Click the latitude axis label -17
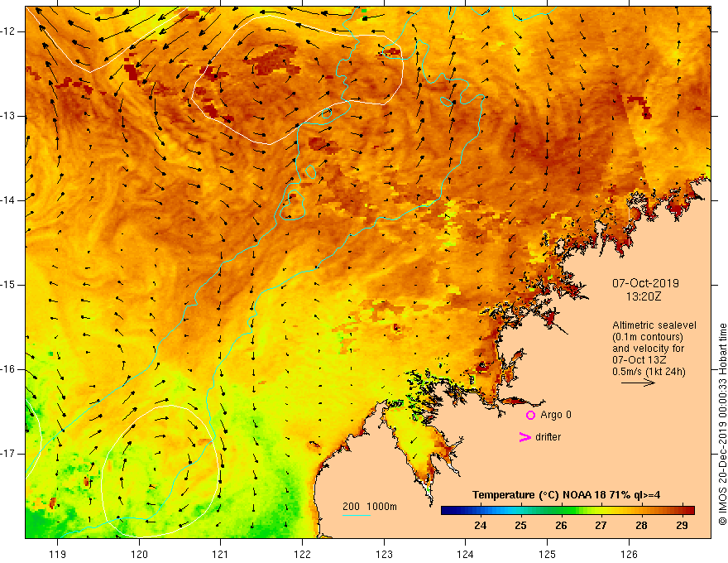Image resolution: width=728 pixels, height=563 pixels. [9, 454]
